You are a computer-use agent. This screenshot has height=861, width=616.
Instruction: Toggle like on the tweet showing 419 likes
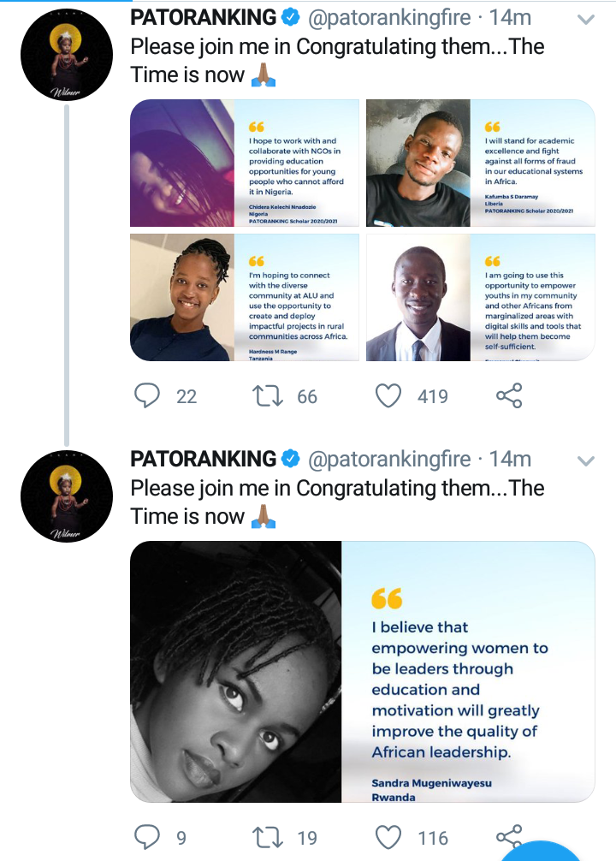391,395
